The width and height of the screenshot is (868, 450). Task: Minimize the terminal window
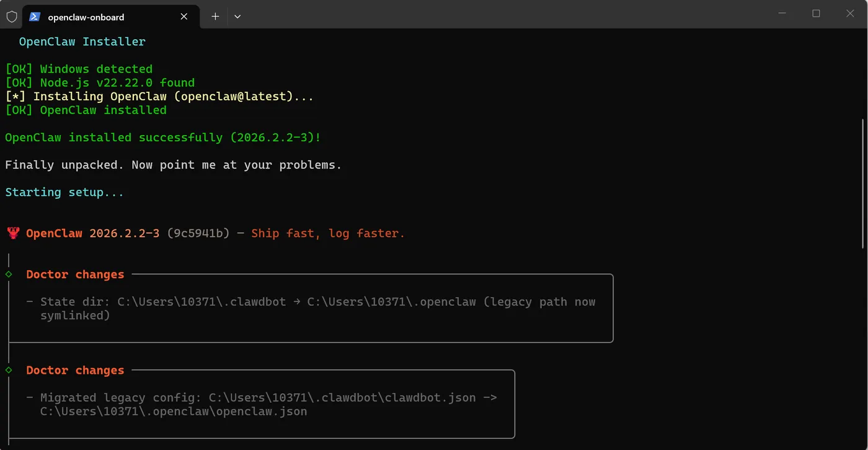(x=781, y=14)
